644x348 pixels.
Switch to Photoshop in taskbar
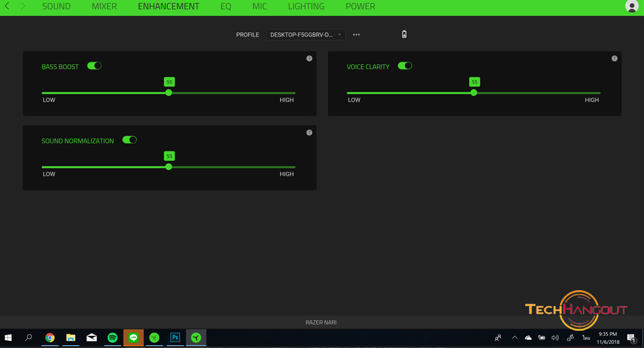175,338
